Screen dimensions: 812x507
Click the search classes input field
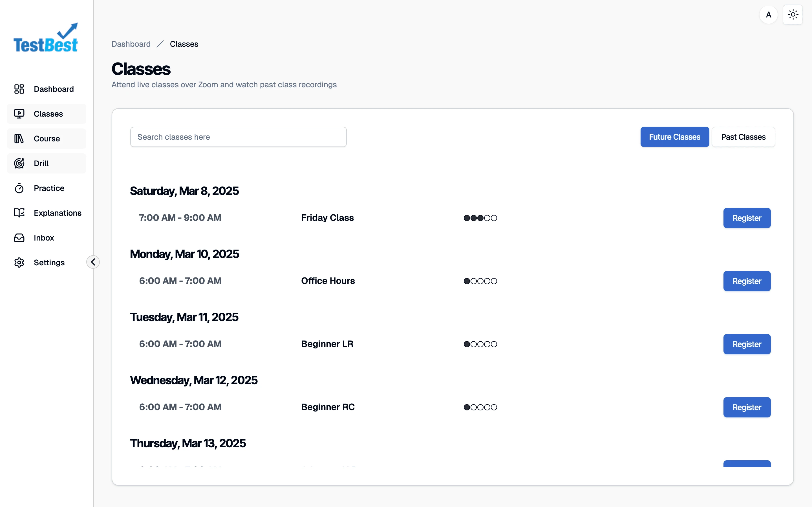[x=239, y=137]
